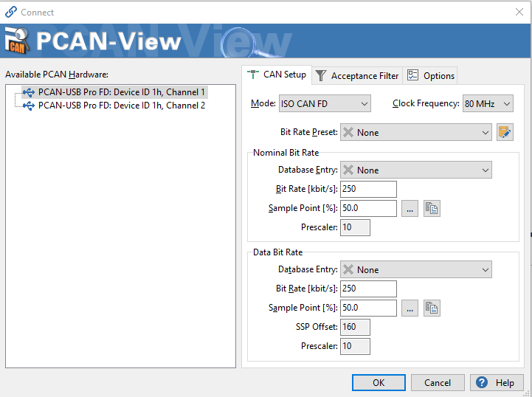Click the Data Bit Rate Sample Point field
Screen dimensions: 532x397
368,308
